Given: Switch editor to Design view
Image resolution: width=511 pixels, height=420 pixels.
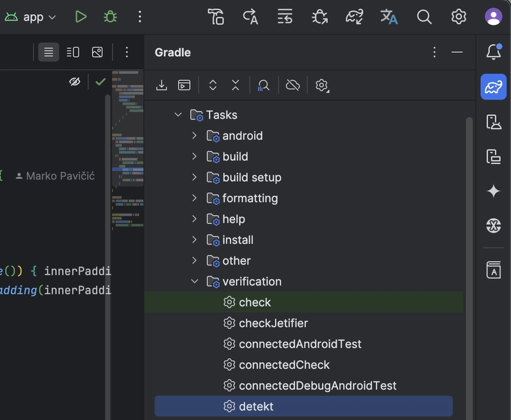Looking at the screenshot, I should [x=97, y=52].
